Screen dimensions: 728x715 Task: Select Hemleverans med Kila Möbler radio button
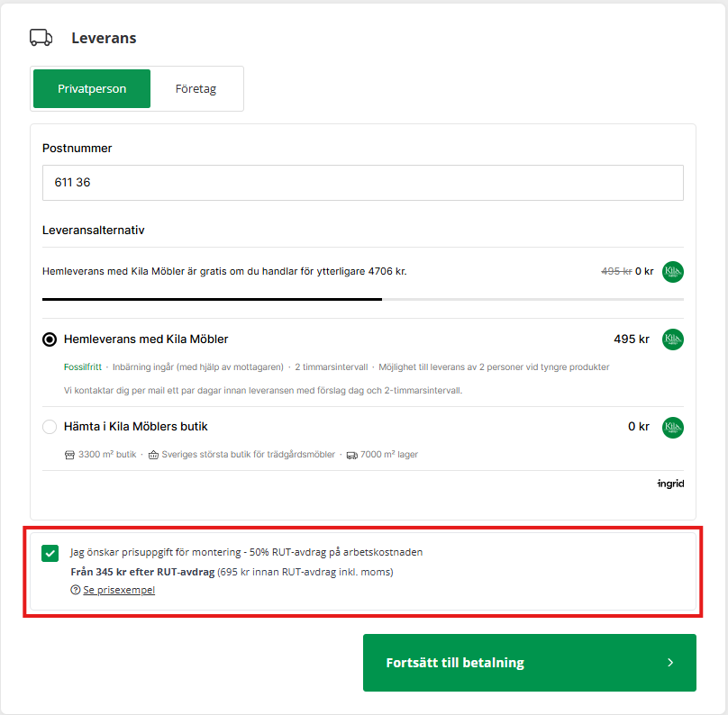tap(50, 339)
